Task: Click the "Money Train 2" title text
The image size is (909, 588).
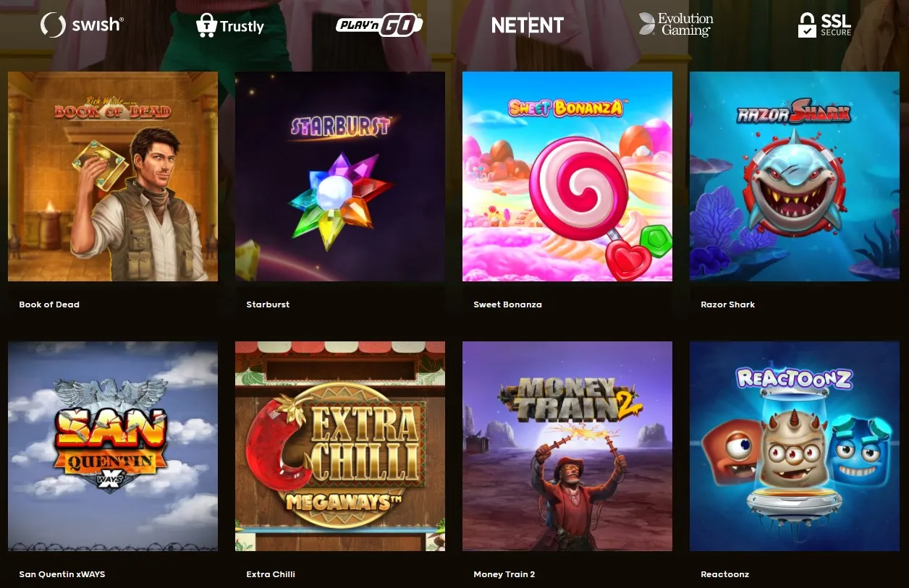Action: coord(504,574)
